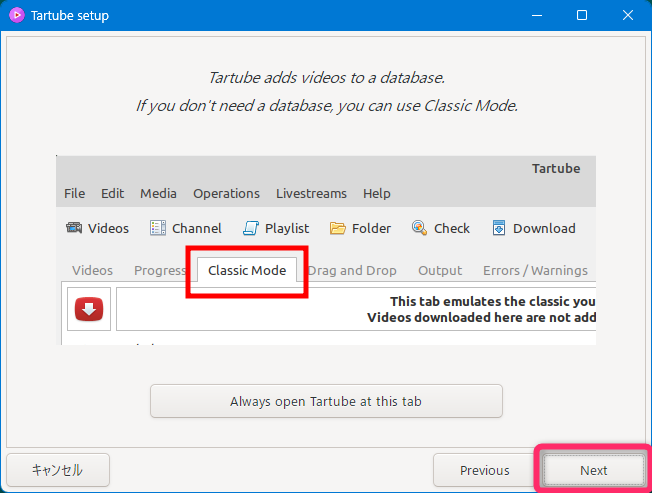Click the Channel toolbar icon

click(x=157, y=228)
